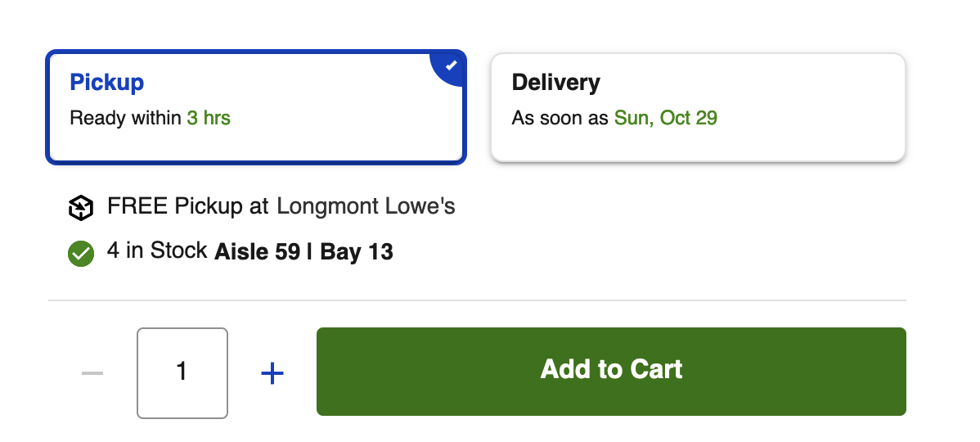Open the Longmont Lowe's store link

[x=366, y=205]
